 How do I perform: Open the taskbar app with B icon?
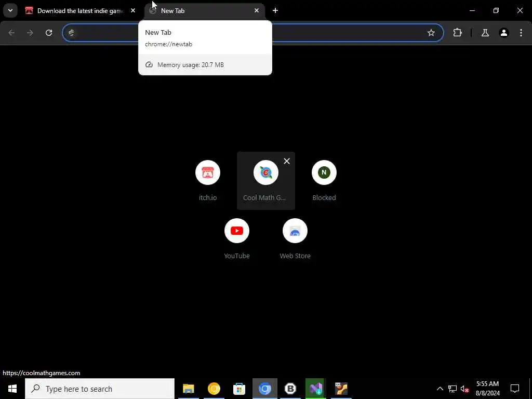(x=290, y=389)
